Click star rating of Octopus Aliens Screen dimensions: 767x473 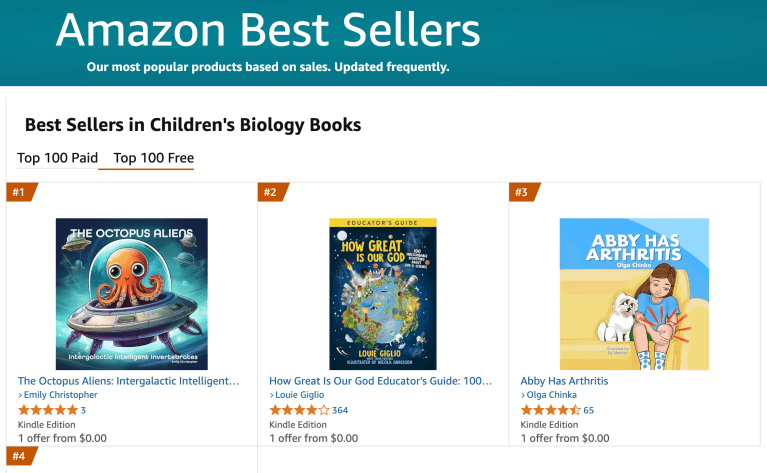pos(47,410)
